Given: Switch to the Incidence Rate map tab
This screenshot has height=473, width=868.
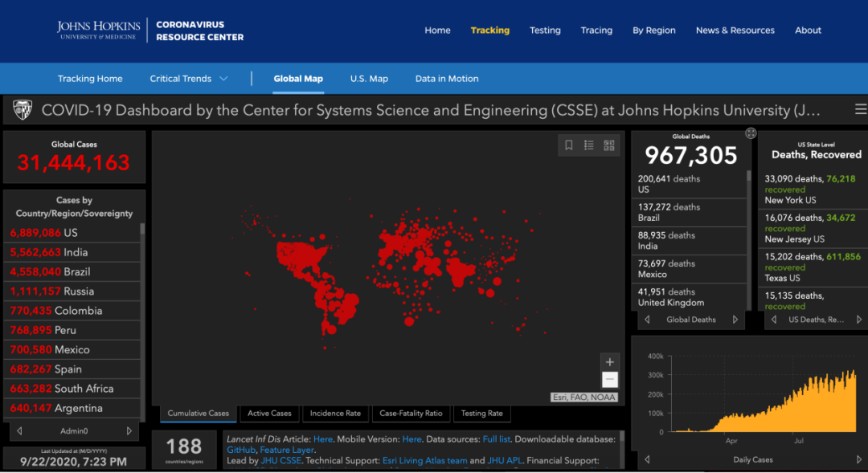Looking at the screenshot, I should pos(335,414).
